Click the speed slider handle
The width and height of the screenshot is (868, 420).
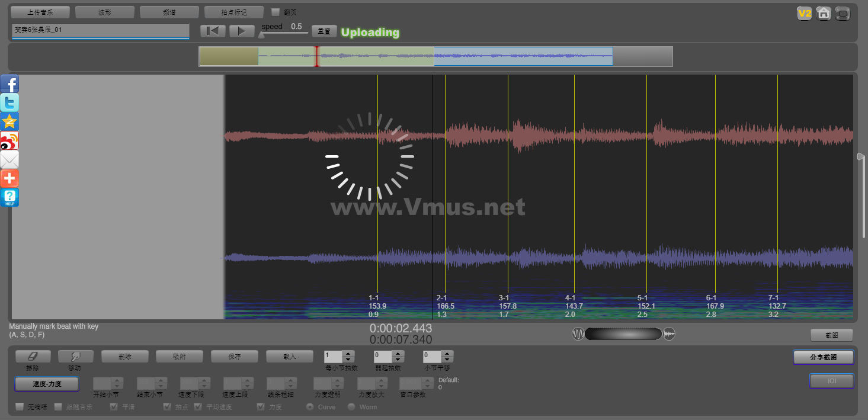[x=261, y=34]
